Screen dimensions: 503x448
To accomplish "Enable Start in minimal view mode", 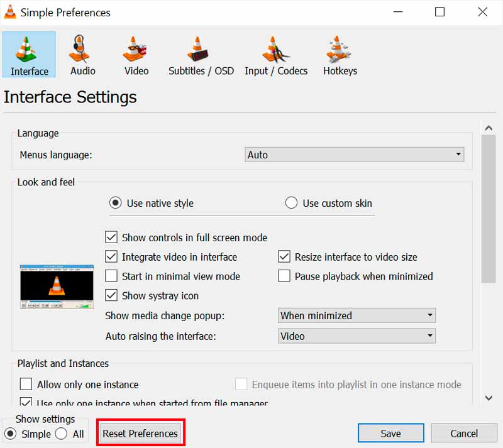I will tap(111, 276).
